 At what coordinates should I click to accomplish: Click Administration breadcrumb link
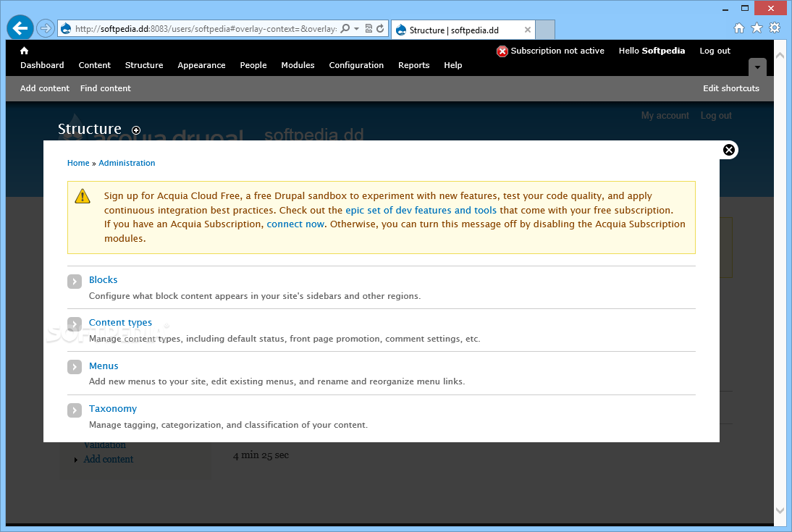(x=127, y=163)
